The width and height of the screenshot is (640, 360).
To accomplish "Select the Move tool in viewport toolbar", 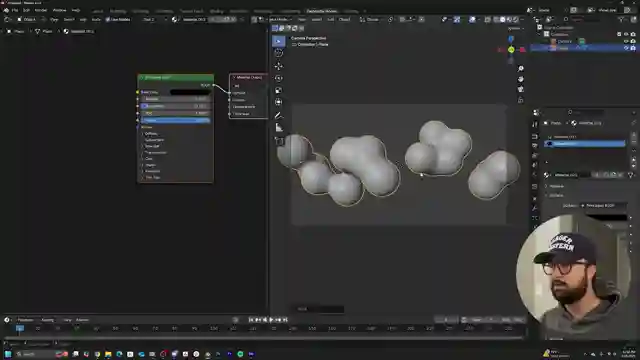I will click(x=279, y=66).
